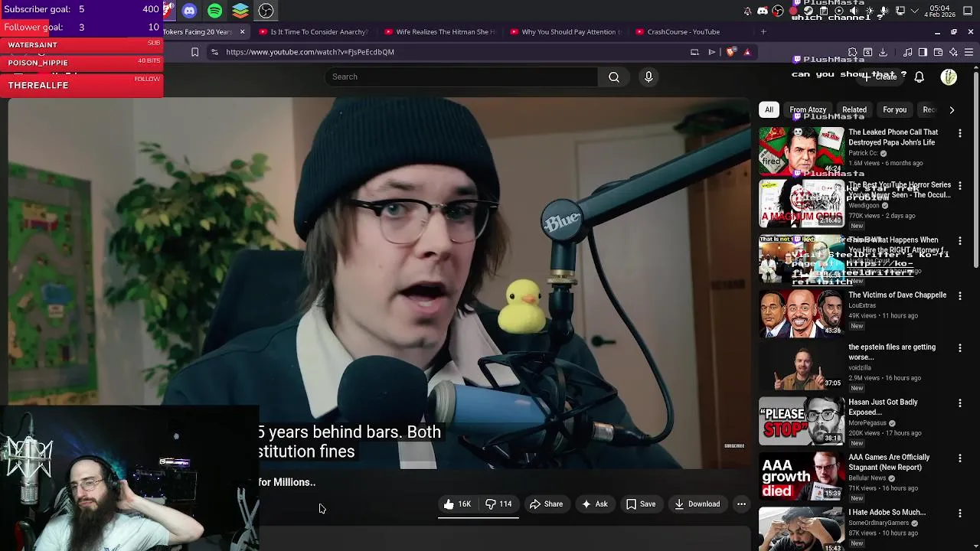The height and width of the screenshot is (551, 980).
Task: Open the browser downloads icon
Action: (883, 52)
